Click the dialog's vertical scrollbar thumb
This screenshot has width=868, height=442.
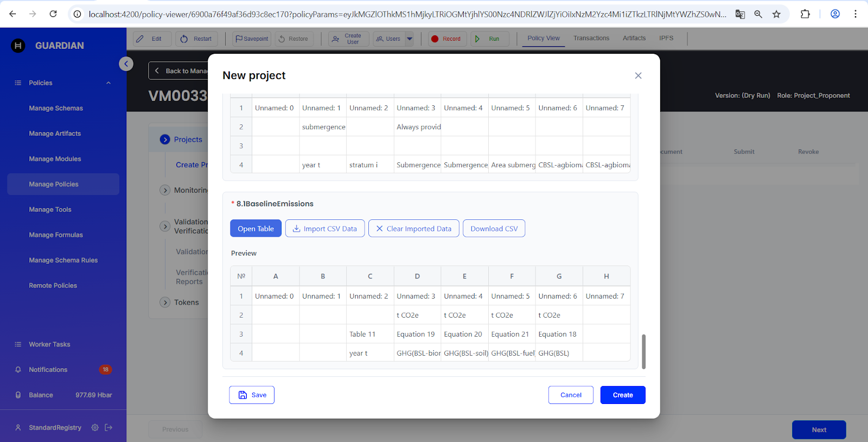pyautogui.click(x=643, y=351)
